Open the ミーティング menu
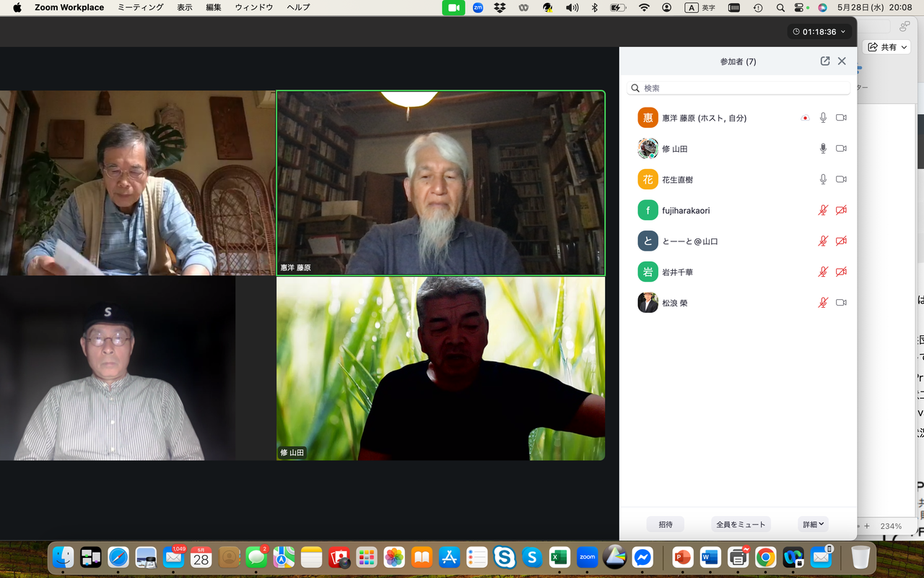This screenshot has height=578, width=924. (140, 7)
